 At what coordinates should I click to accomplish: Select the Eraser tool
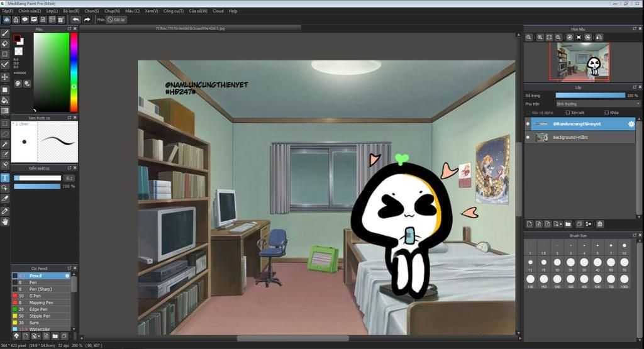pyautogui.click(x=5, y=43)
